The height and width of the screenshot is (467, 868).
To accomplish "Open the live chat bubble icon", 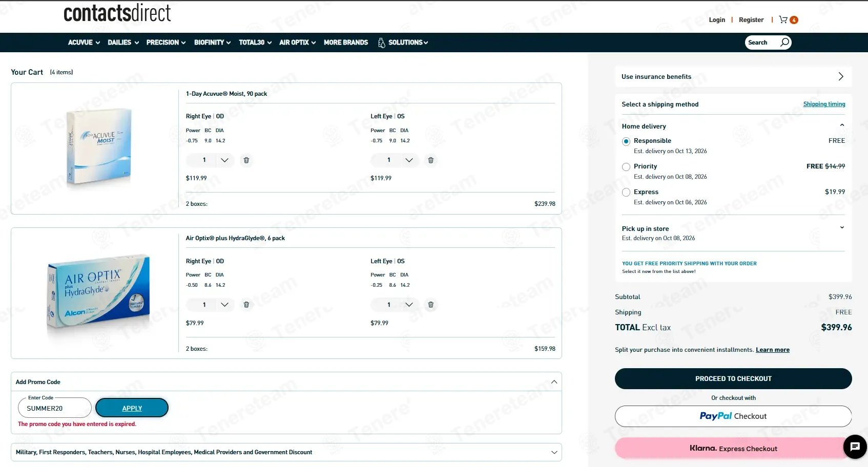I will (x=855, y=447).
